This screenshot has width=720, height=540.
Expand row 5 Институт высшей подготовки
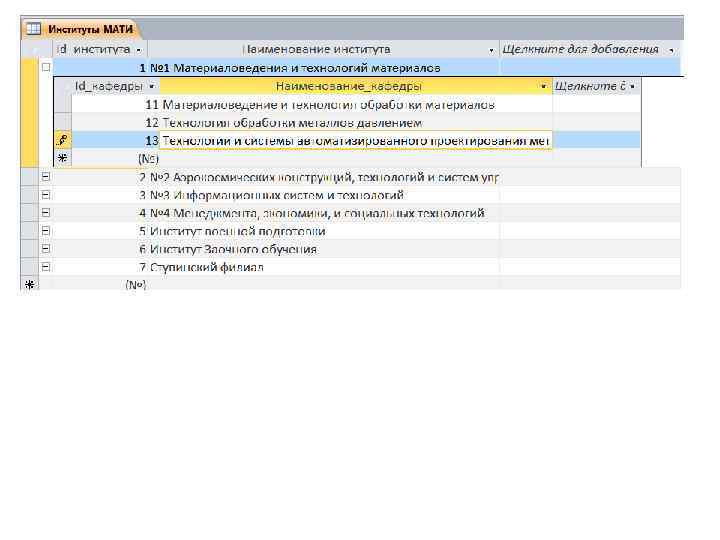[x=45, y=231]
